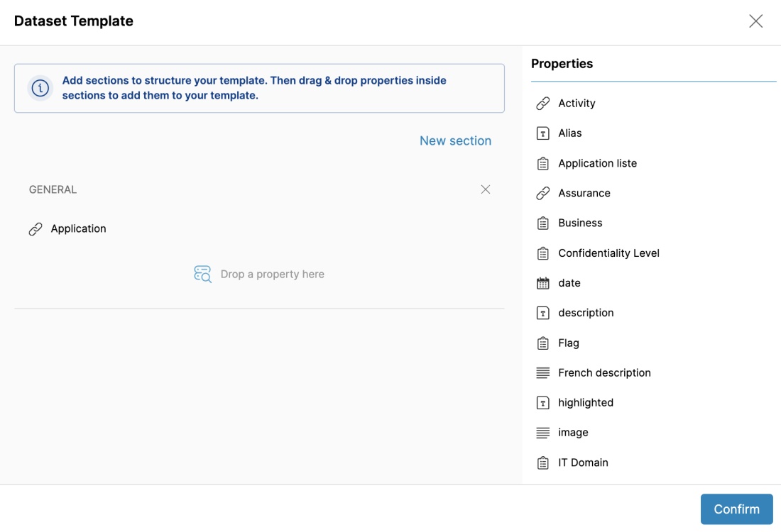Click the list icon beside IT Domain
The width and height of the screenshot is (781, 532).
(x=543, y=463)
